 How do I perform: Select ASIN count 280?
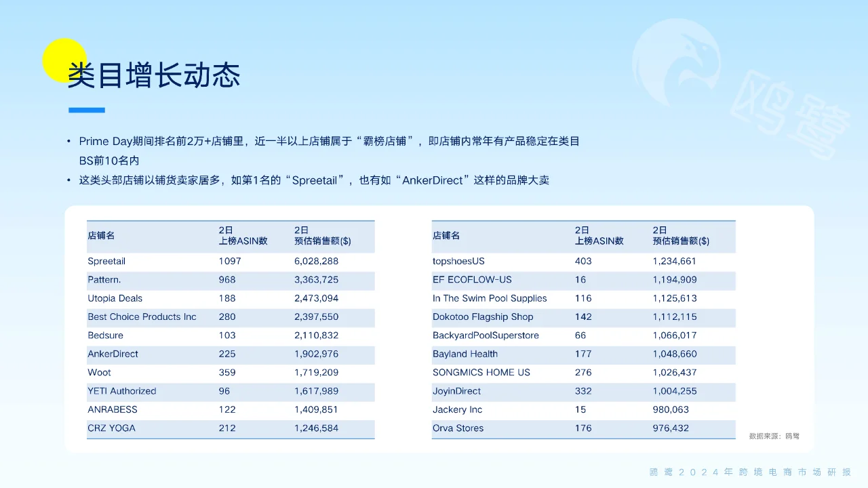[227, 317]
